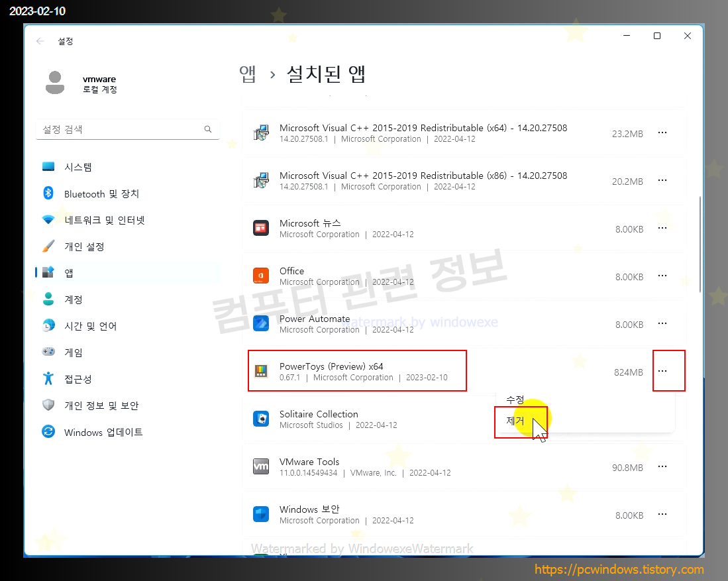Screen dimensions: 728x581
Task: Click the Office app name
Action: [291, 271]
